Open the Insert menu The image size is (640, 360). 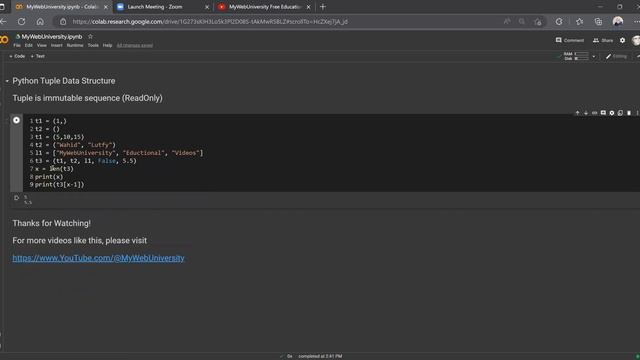point(57,45)
